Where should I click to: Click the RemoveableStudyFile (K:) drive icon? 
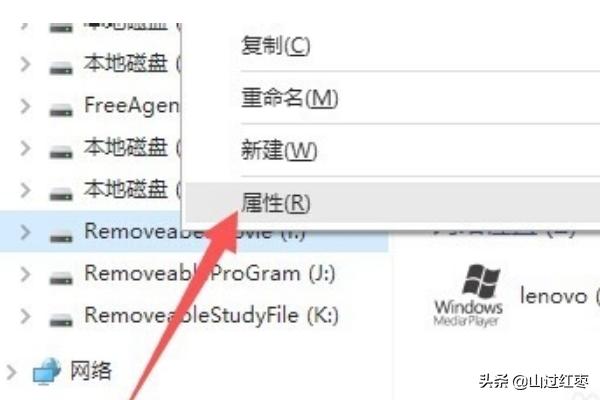(61, 320)
